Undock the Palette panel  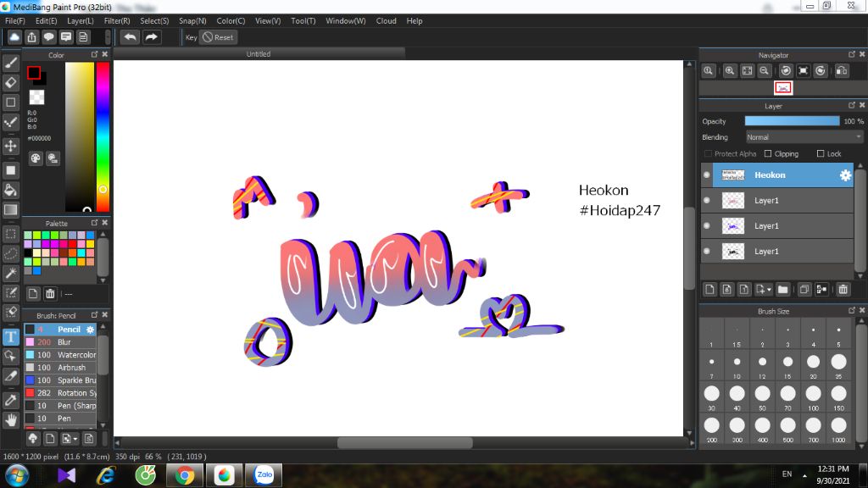coord(95,223)
